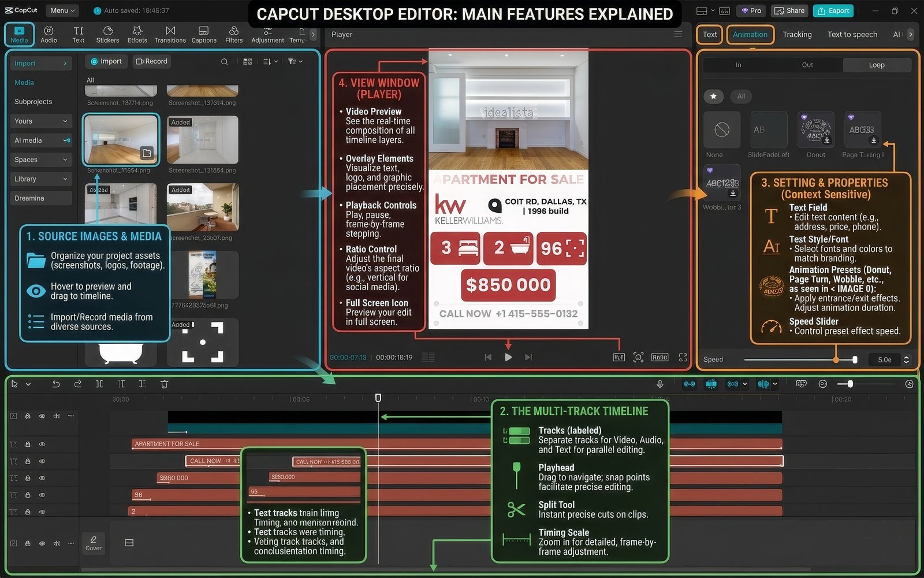Screen dimensions: 924x578
Task: Enter full screen preview in player
Action: click(683, 357)
